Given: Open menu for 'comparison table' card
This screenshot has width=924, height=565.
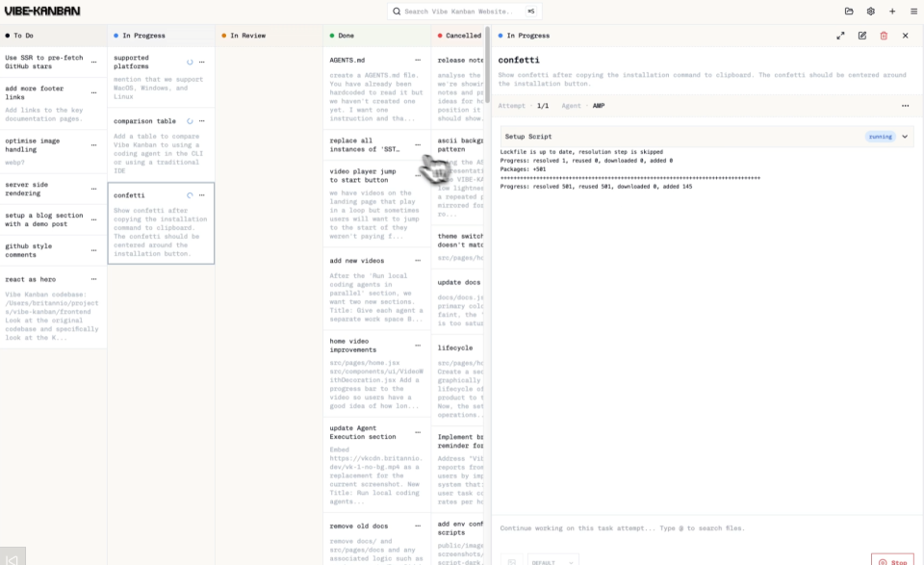Looking at the screenshot, I should tap(201, 120).
